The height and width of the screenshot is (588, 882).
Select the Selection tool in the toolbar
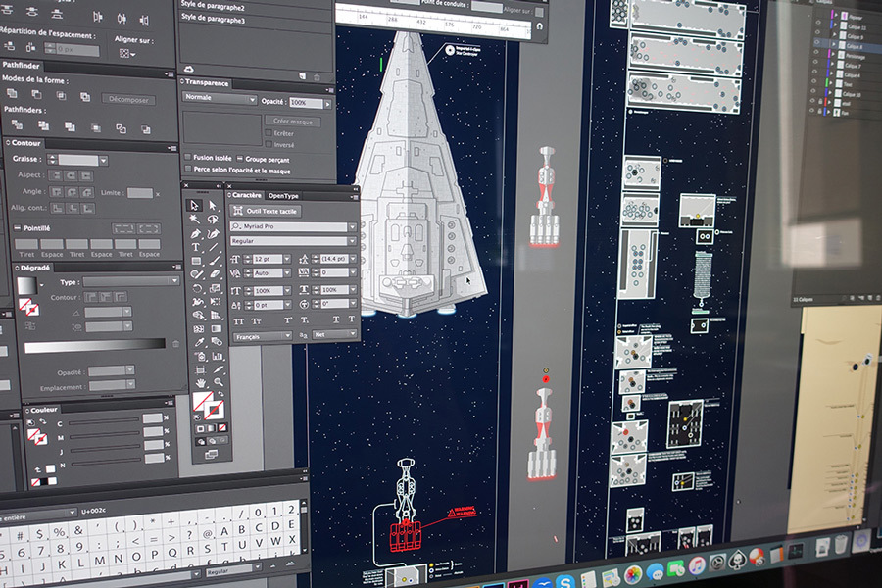tap(195, 203)
